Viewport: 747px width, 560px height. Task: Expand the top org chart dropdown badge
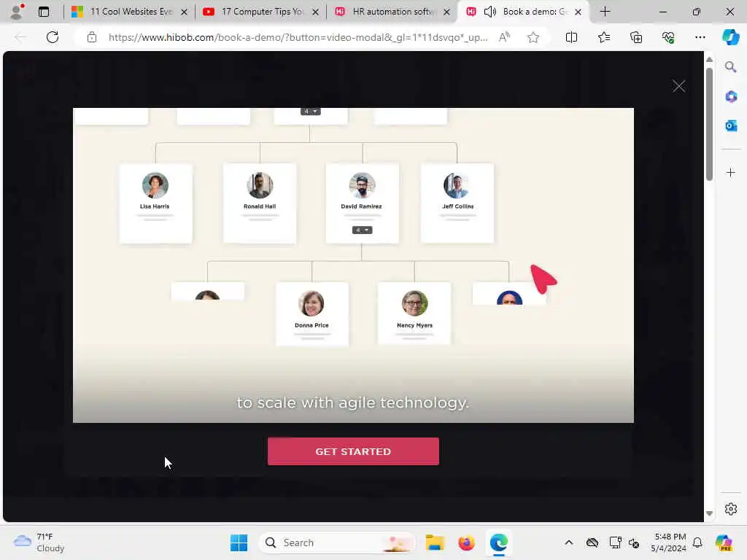tap(311, 112)
